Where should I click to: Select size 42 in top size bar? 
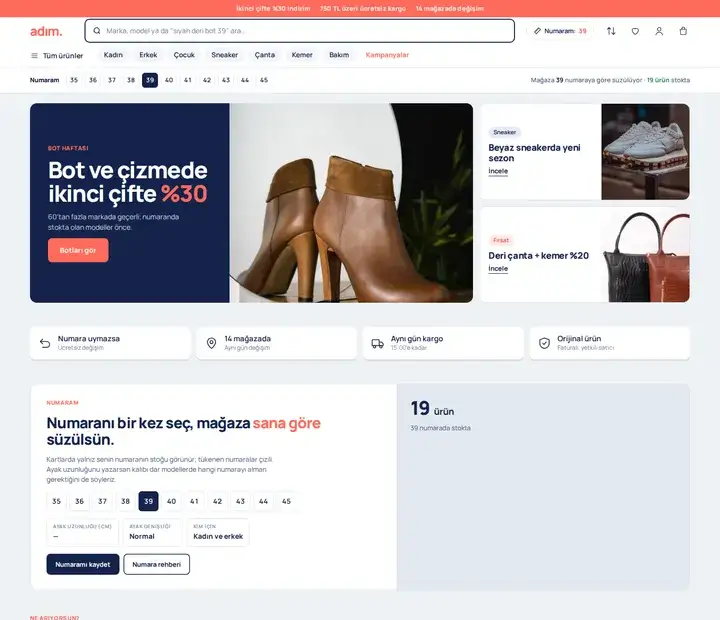(207, 80)
